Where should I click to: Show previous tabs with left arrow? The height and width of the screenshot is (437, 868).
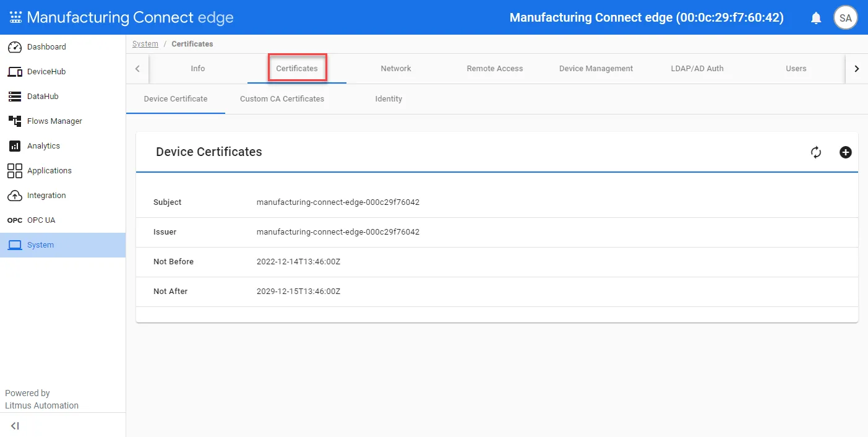137,69
